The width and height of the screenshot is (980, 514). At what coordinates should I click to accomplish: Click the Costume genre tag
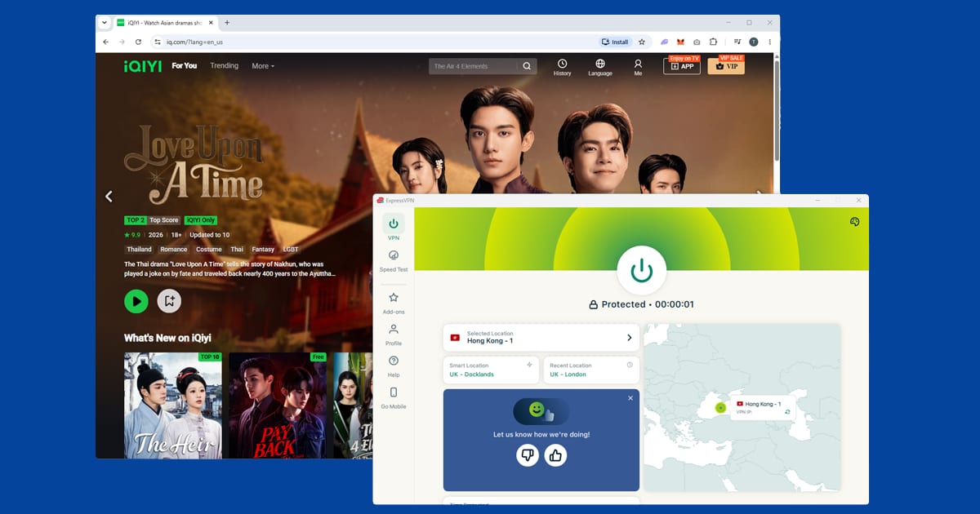209,249
